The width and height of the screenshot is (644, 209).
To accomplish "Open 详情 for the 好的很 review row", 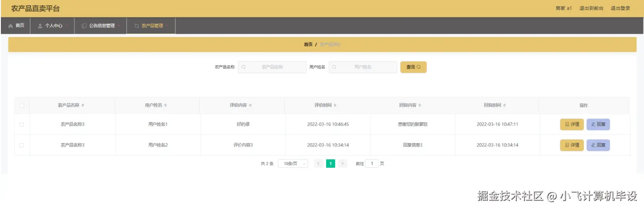I will (x=572, y=125).
